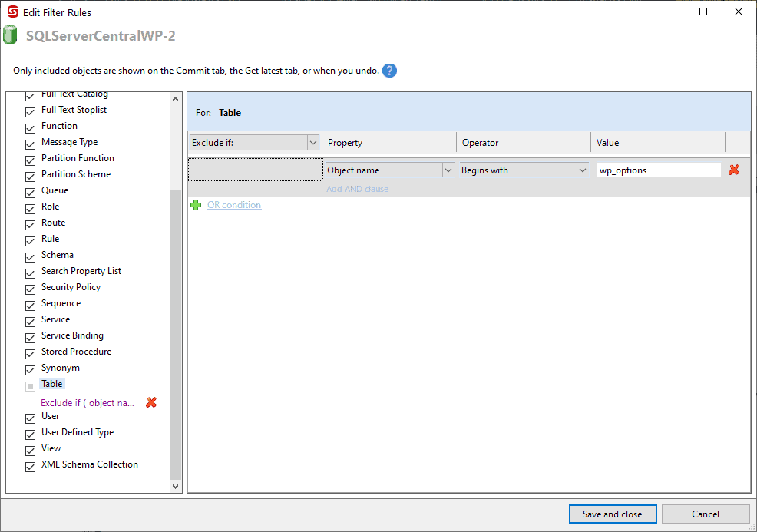757x532 pixels.
Task: Open the Begins with operator dropdown
Action: pos(582,170)
